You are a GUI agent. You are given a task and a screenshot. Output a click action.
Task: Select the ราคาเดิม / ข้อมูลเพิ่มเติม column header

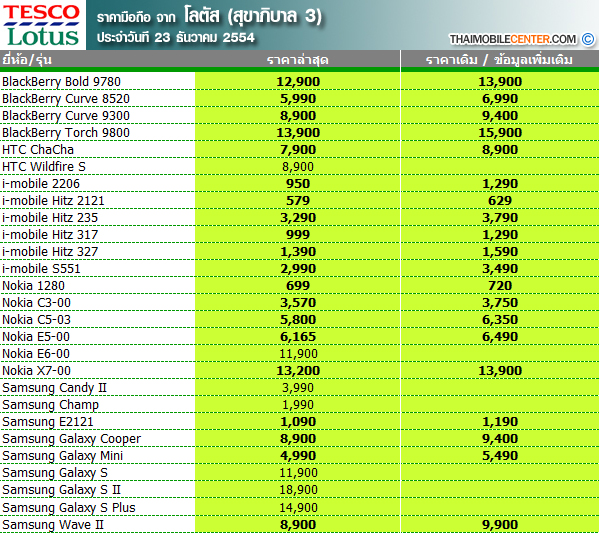(x=499, y=60)
